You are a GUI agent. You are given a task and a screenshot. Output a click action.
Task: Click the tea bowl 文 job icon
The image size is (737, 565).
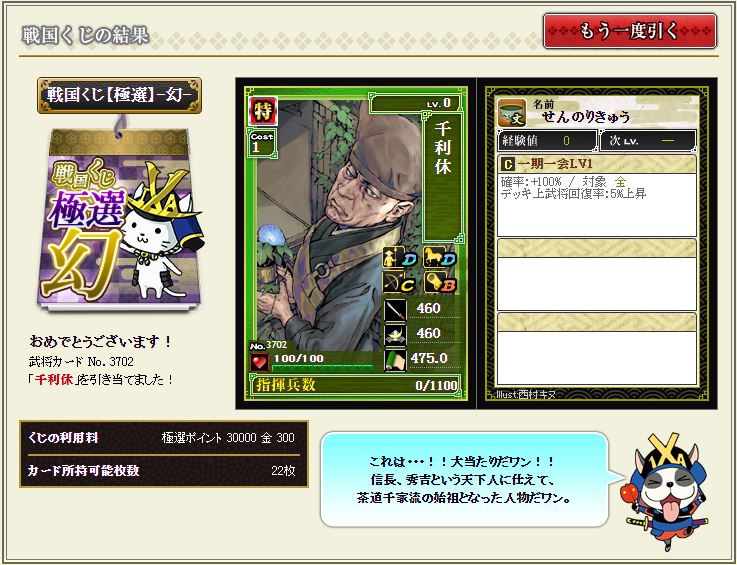coord(512,113)
